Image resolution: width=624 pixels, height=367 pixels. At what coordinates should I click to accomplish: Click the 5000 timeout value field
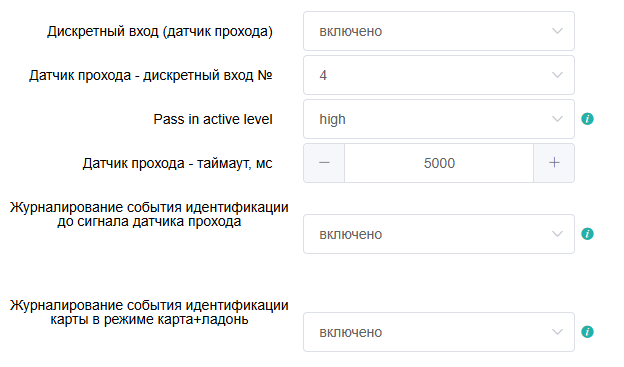439,163
